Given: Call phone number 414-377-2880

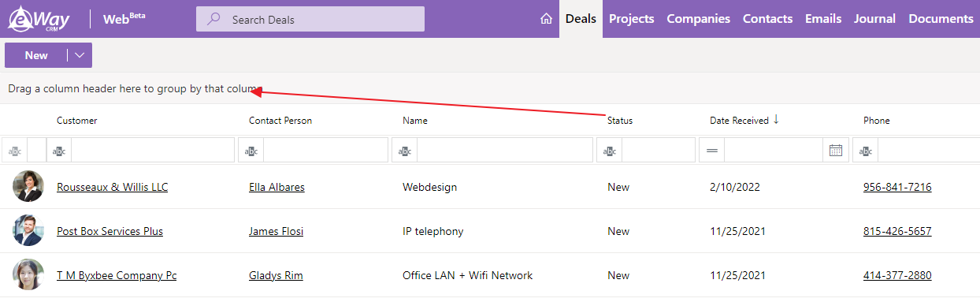Looking at the screenshot, I should 897,275.
